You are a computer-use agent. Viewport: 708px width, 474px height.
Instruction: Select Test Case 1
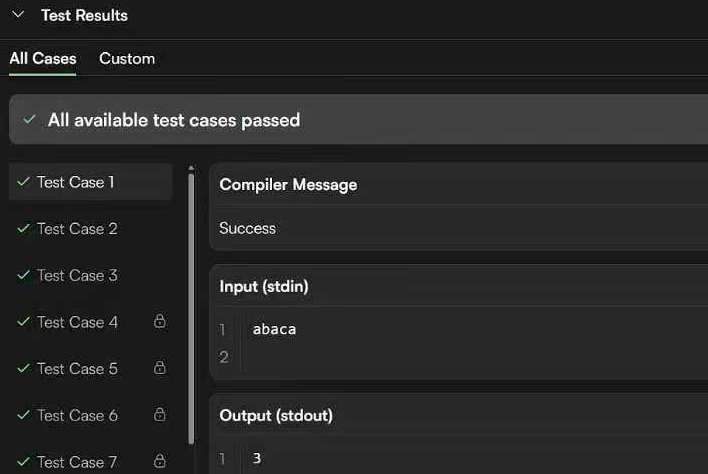pyautogui.click(x=76, y=182)
